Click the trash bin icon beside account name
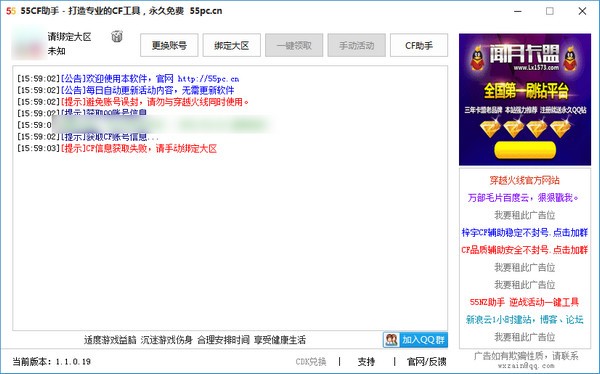Image resolution: width=600 pixels, height=374 pixels. pos(117,36)
